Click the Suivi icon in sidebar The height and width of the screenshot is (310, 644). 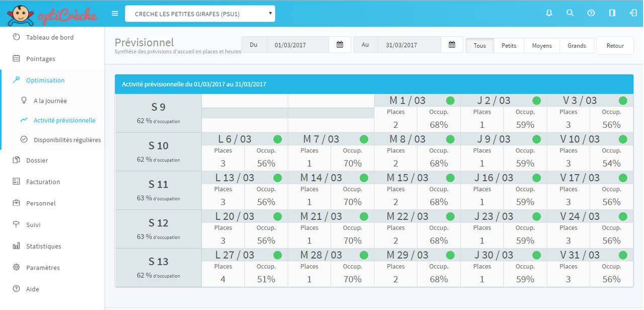(16, 224)
